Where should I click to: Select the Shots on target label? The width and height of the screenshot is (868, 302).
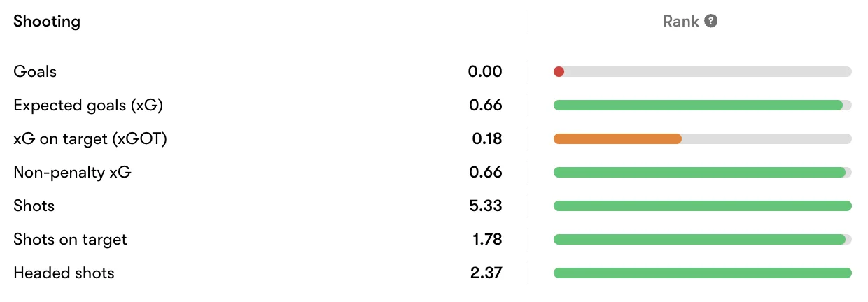70,239
